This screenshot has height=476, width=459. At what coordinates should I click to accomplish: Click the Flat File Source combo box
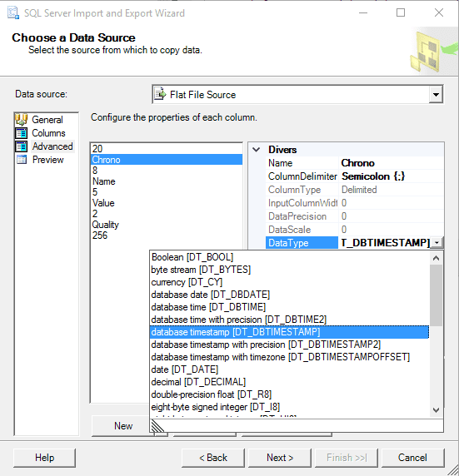click(x=297, y=94)
